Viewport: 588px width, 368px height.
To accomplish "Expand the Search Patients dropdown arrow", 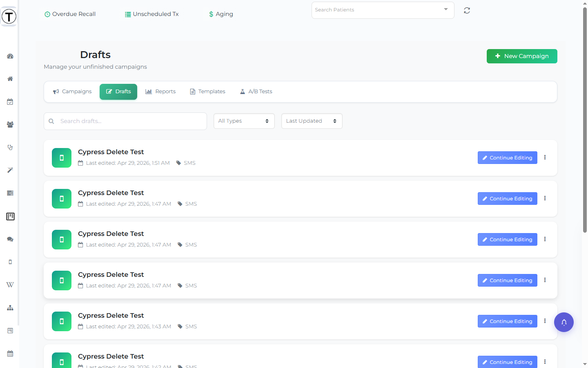I will tap(446, 9).
